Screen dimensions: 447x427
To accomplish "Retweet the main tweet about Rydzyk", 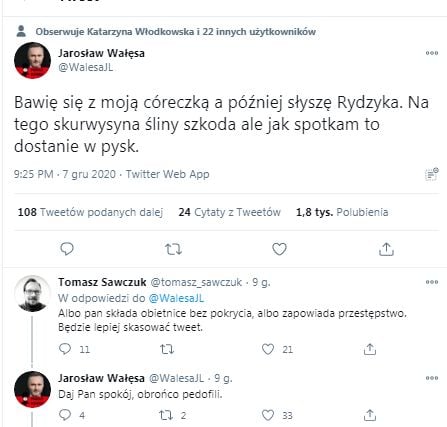I will (173, 249).
